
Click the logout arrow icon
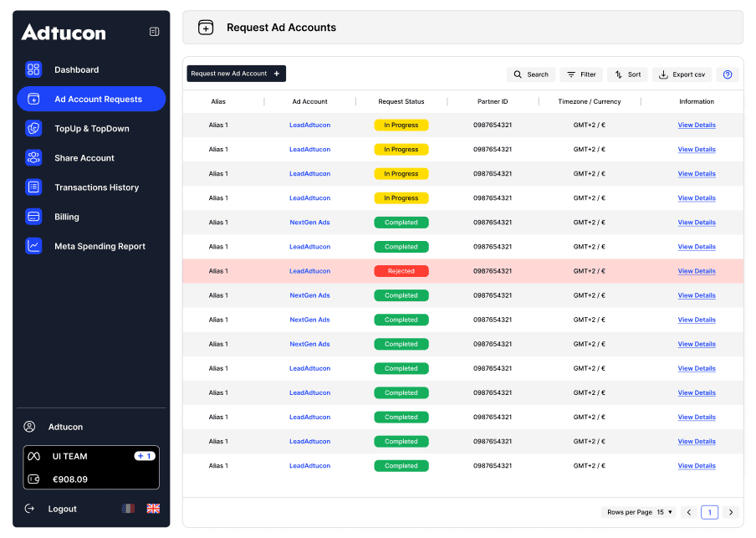coord(29,509)
